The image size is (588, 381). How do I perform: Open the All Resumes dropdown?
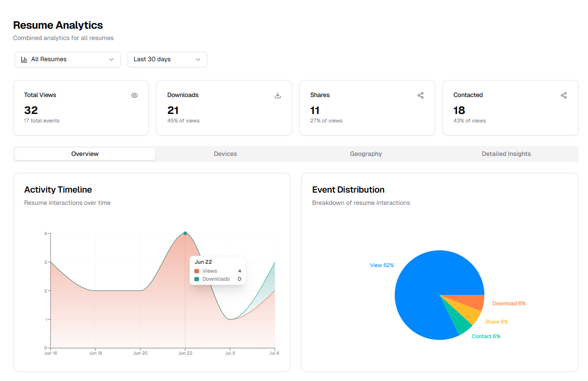pos(67,59)
